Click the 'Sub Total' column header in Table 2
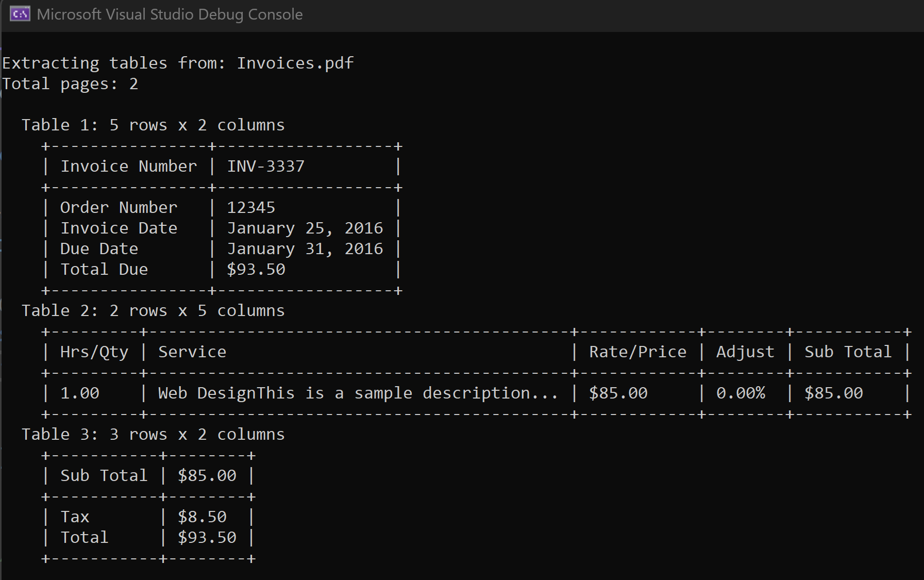924x580 pixels. 848,352
